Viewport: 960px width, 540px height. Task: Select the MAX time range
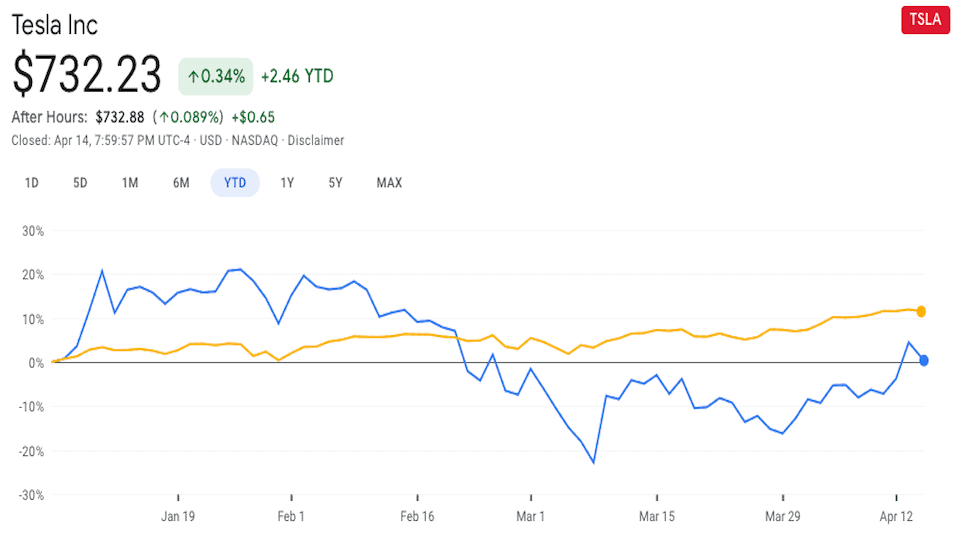point(389,183)
